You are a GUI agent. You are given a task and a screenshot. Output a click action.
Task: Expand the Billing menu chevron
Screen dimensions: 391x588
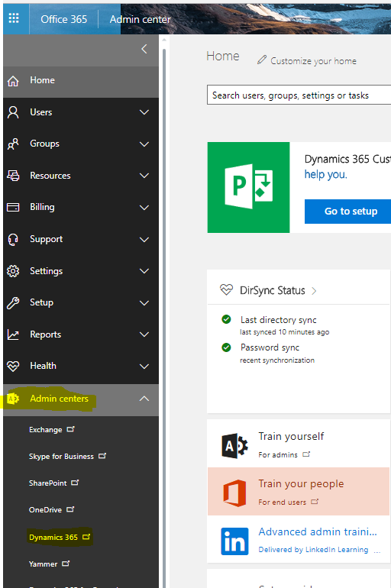(144, 208)
